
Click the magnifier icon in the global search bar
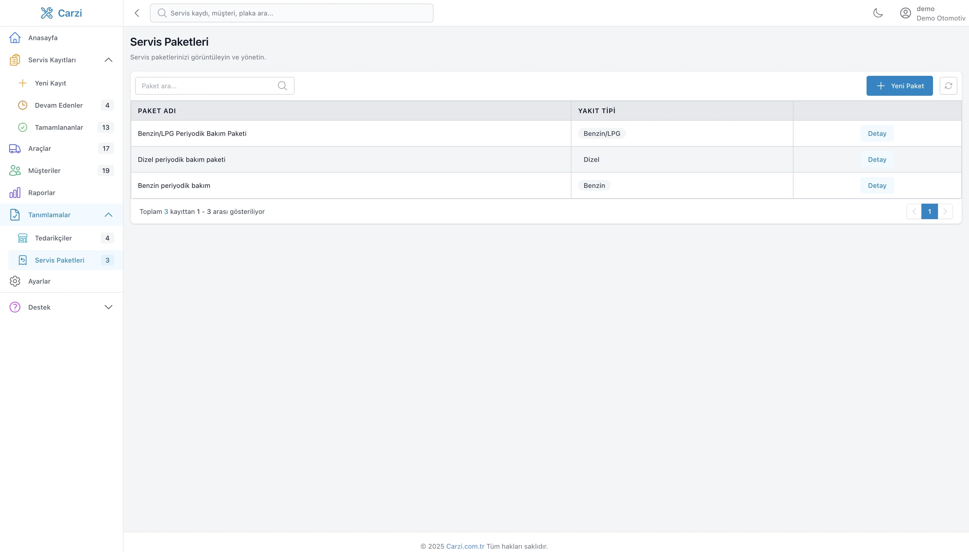tap(162, 13)
